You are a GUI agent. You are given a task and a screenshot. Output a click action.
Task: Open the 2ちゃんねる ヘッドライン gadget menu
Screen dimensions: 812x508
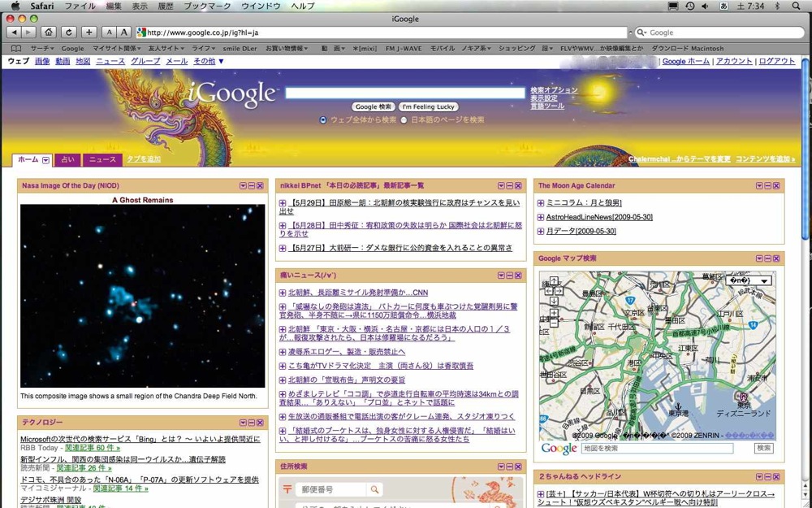tap(760, 476)
